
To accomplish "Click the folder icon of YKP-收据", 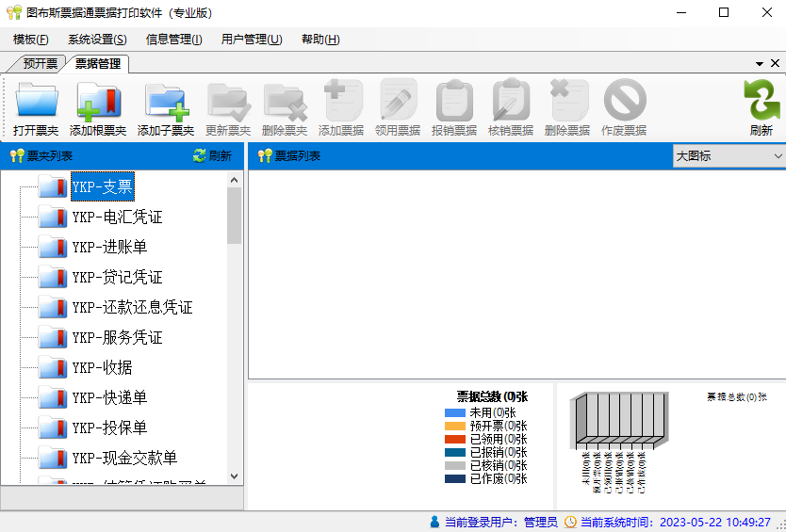I will coord(53,367).
